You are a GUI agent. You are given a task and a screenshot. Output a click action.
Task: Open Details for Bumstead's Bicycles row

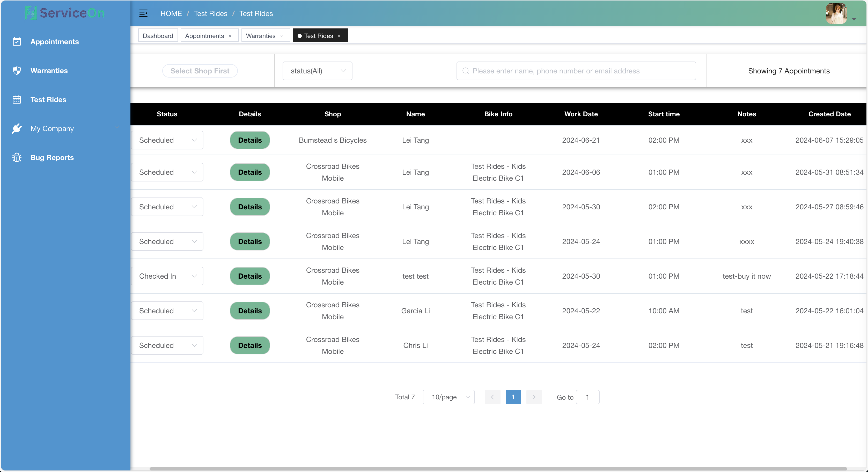click(x=250, y=140)
